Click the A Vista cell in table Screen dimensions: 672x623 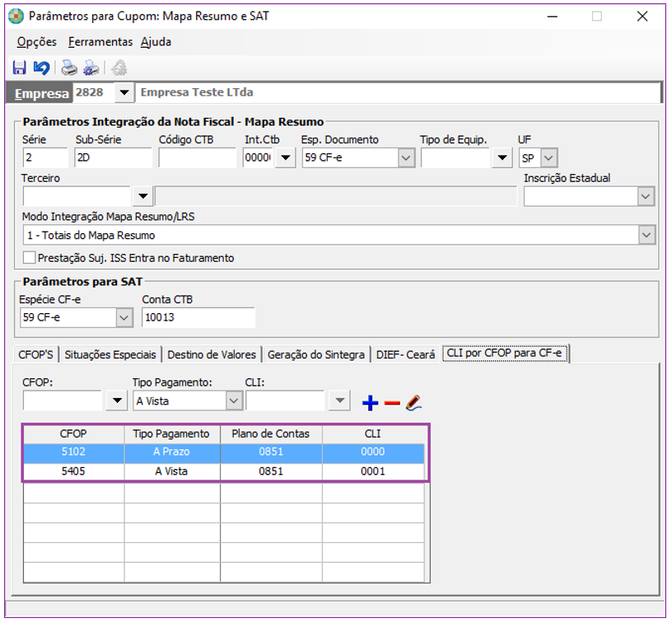point(172,471)
